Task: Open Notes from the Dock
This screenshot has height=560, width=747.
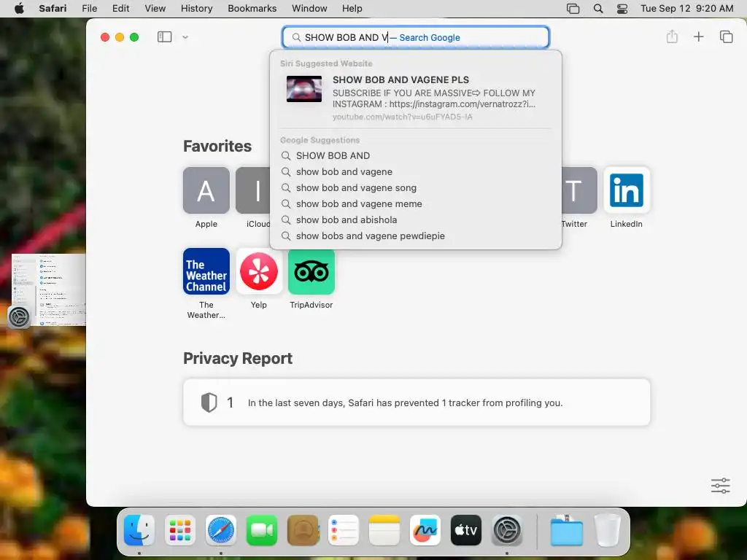Action: tap(384, 530)
